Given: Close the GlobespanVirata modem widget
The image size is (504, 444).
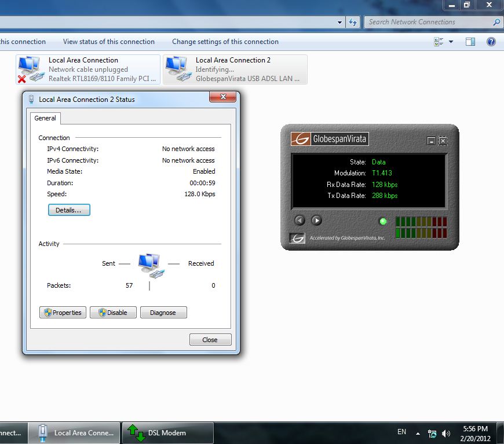Looking at the screenshot, I should (443, 141).
